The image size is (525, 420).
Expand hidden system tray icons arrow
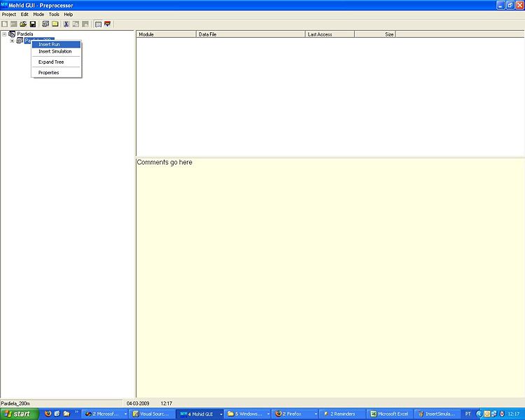click(x=479, y=414)
